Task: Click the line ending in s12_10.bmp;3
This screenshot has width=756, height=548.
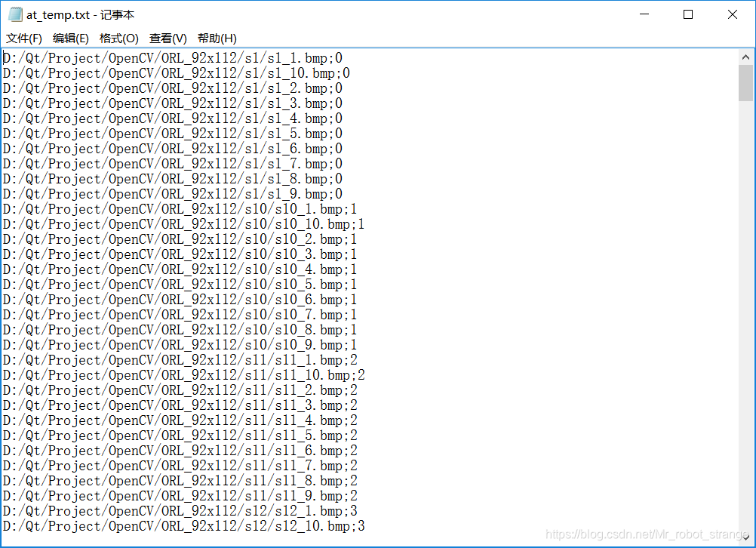Action: coord(183,526)
